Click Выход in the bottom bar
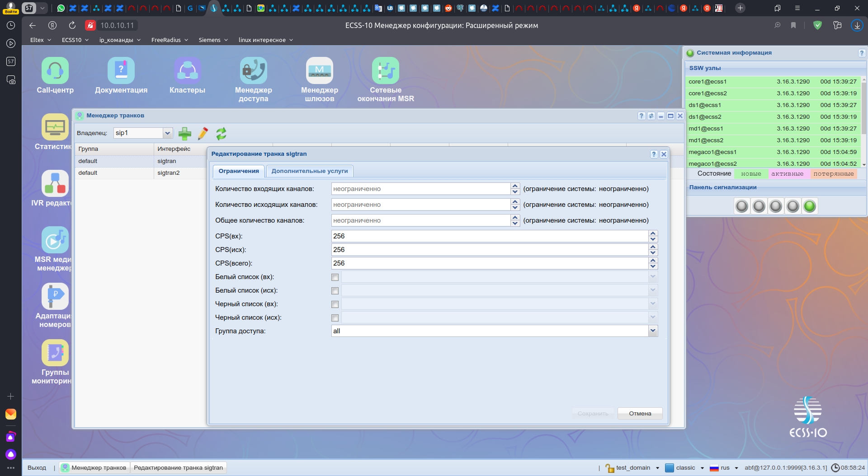 pos(37,467)
